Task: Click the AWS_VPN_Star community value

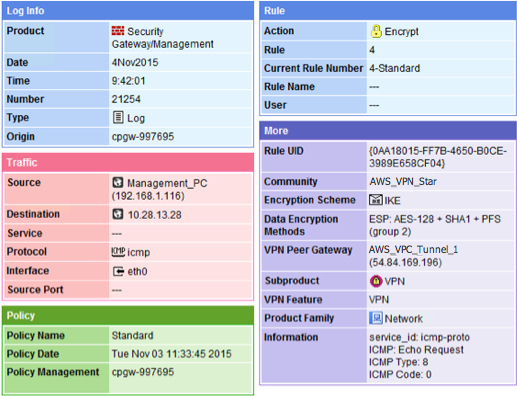Action: click(403, 182)
